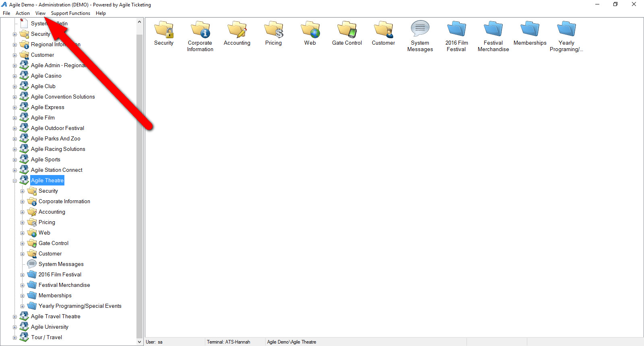Expand the Agile Casino tree node

pyautogui.click(x=15, y=76)
